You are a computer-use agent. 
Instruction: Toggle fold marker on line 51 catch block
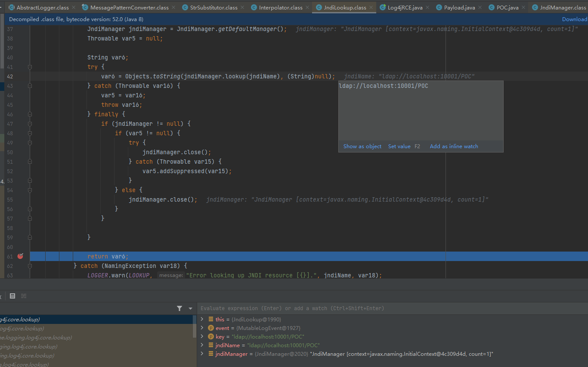(30, 162)
